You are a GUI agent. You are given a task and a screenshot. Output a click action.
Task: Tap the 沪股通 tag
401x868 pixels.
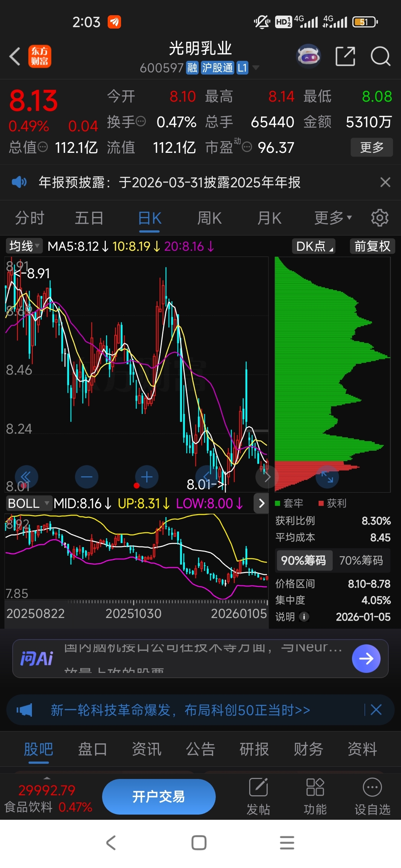[218, 68]
